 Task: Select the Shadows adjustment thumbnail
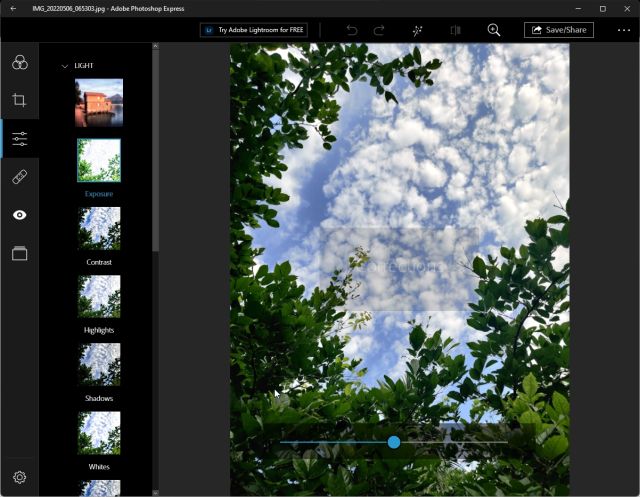tap(99, 364)
